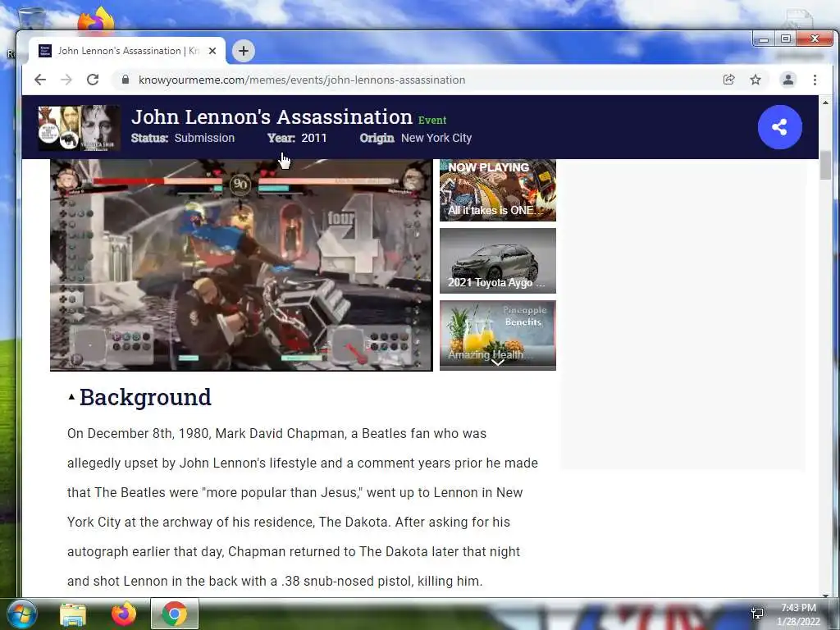Open the Windows Start menu
Image resolution: width=840 pixels, height=630 pixels.
click(x=21, y=614)
